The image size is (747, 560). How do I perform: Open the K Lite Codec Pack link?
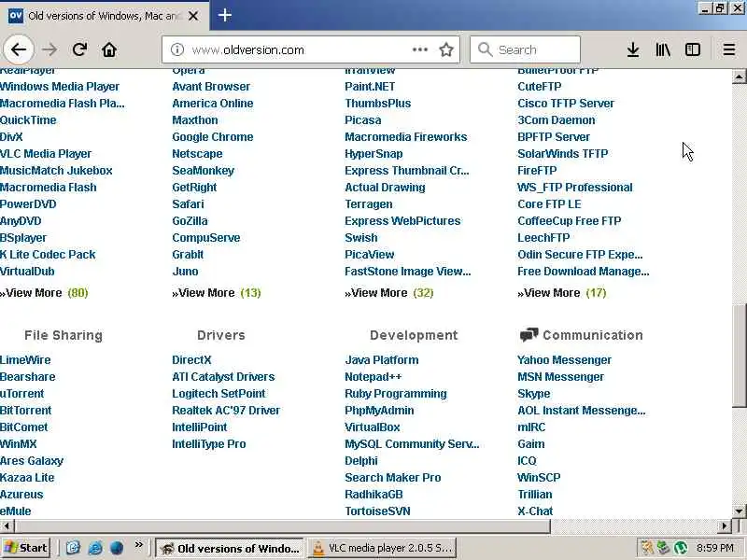48,255
